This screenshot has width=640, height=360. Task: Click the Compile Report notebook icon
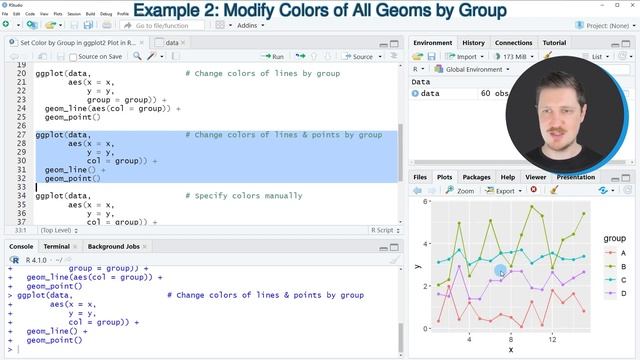click(176, 56)
